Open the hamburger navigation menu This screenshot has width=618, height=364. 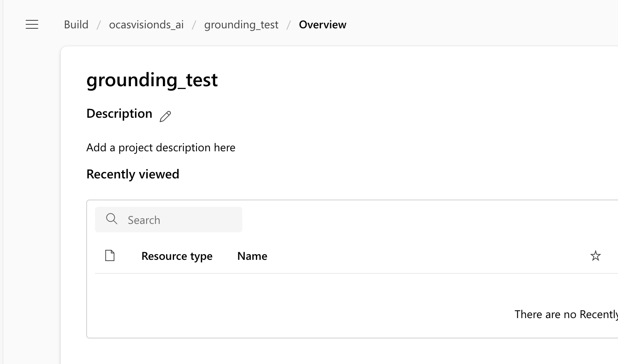coord(32,25)
